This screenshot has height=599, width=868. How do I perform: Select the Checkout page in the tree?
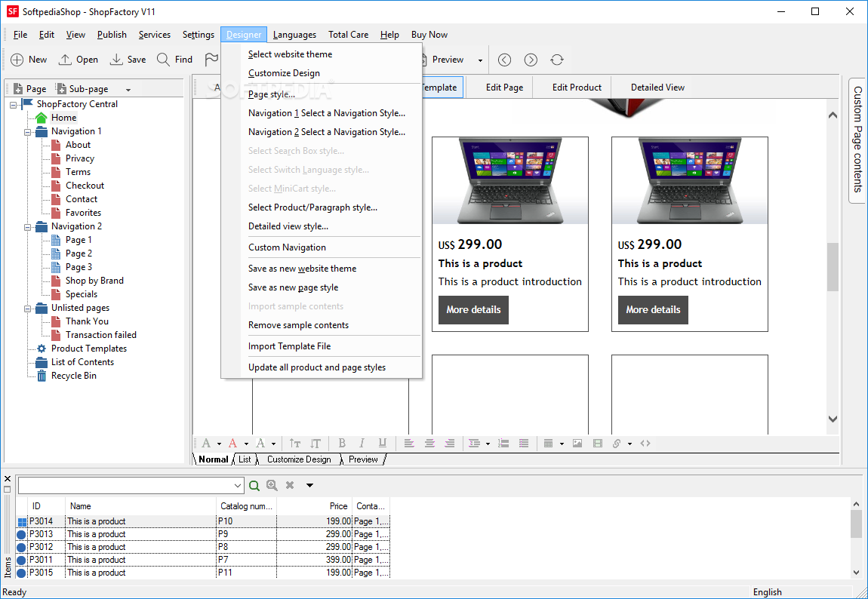(85, 186)
